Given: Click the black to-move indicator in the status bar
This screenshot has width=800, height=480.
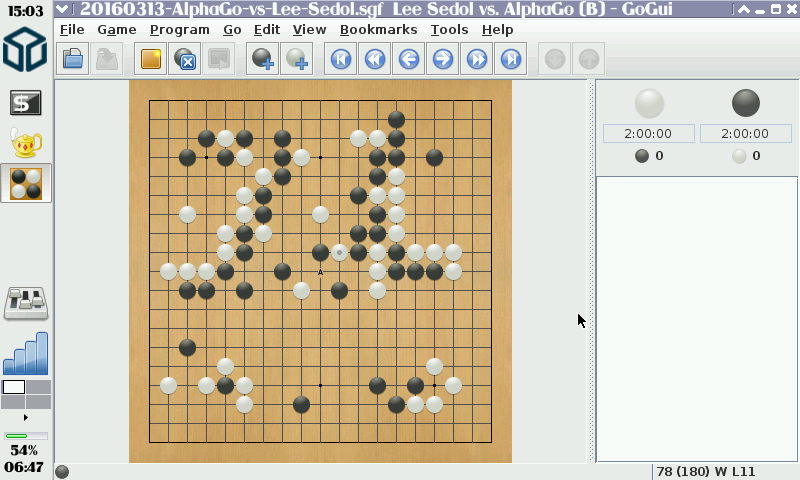Looking at the screenshot, I should pos(62,472).
